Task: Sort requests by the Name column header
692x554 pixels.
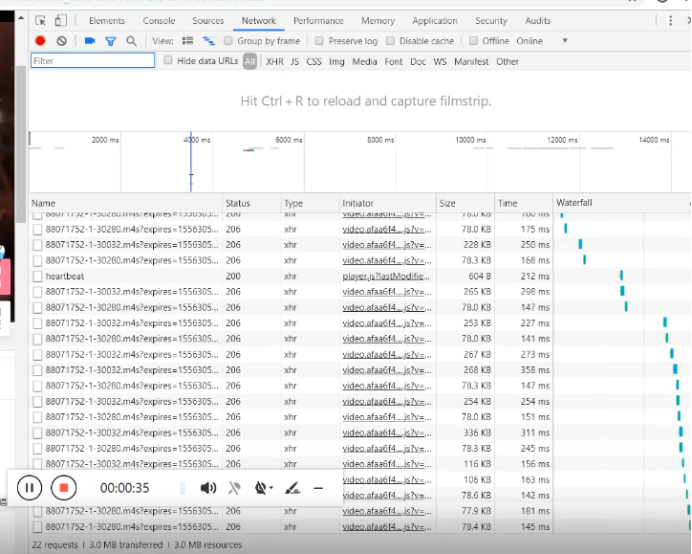Action: coord(126,203)
